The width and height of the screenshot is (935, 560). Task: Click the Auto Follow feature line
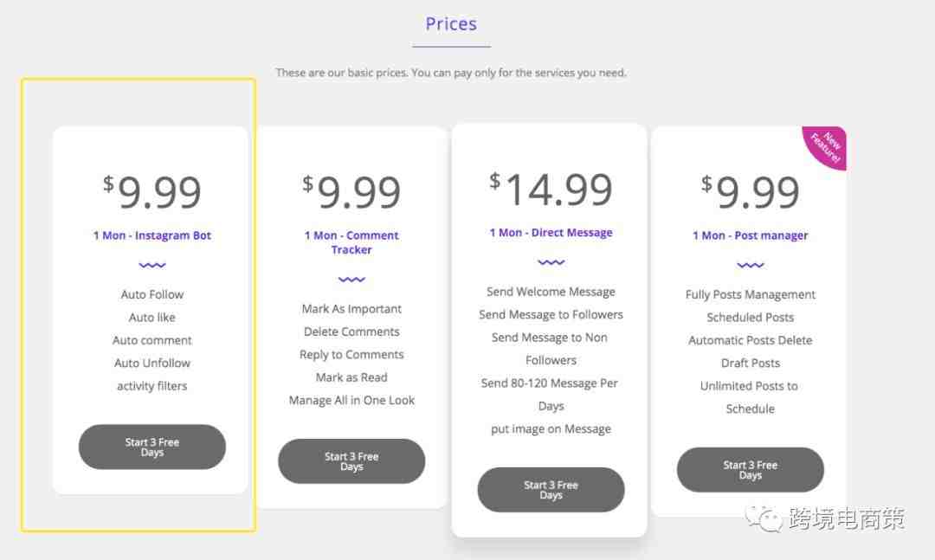(x=152, y=294)
